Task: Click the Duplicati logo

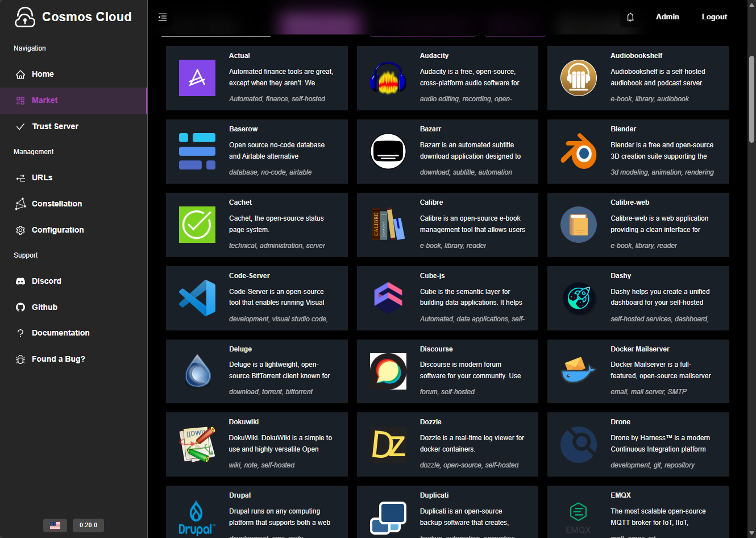Action: [x=388, y=518]
